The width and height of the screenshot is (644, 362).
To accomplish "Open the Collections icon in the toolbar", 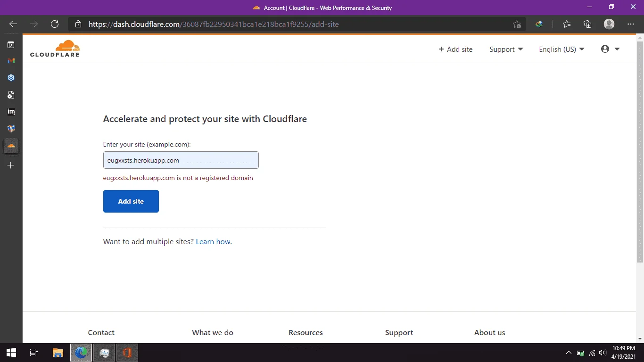I will [x=587, y=24].
